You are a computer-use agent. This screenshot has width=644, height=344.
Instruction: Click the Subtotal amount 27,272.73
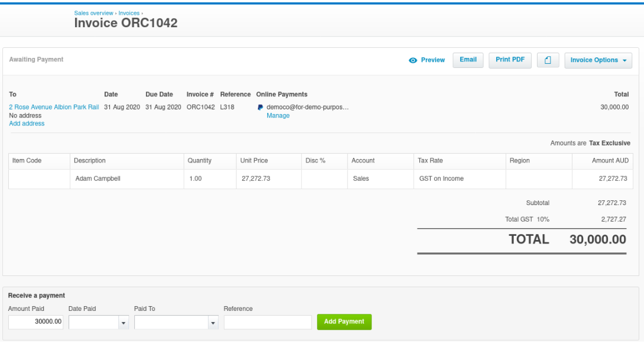tap(612, 203)
